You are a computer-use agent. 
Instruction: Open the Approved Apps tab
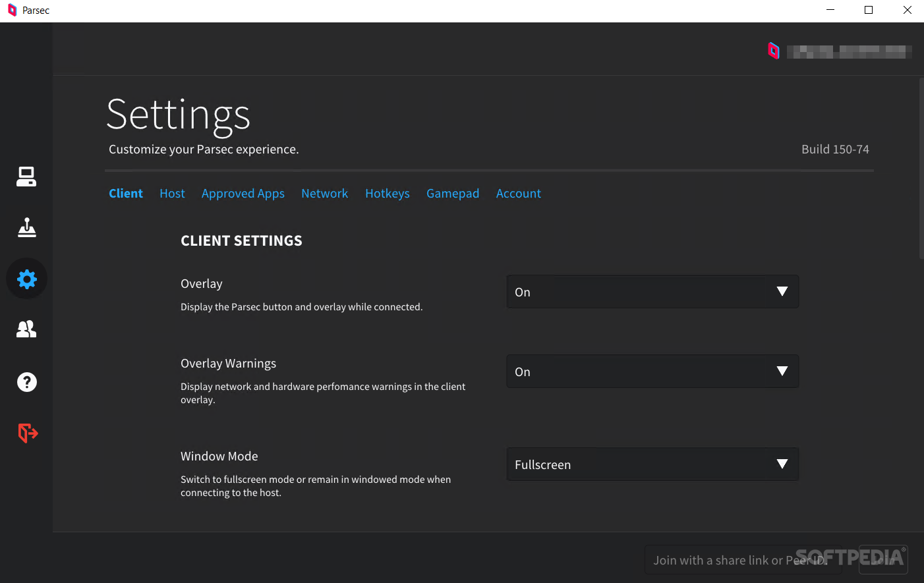[243, 194]
